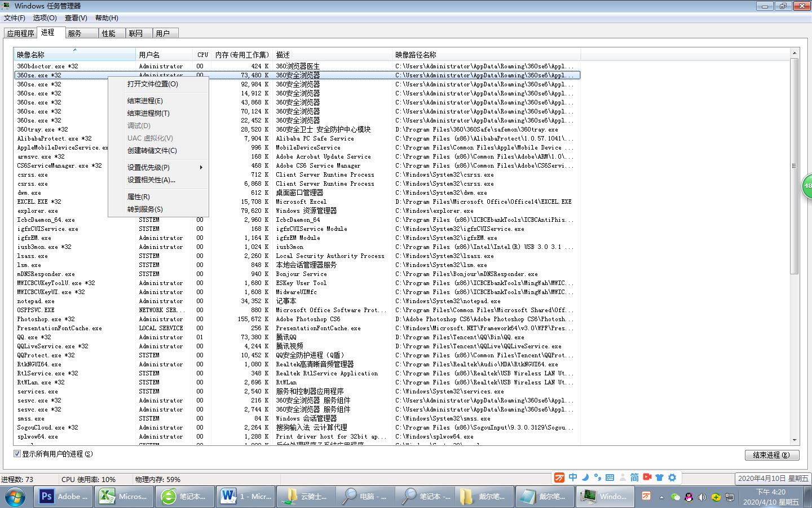The image size is (812, 508).
Task: Switch to Microsoft Word taskbar button
Action: click(x=246, y=496)
